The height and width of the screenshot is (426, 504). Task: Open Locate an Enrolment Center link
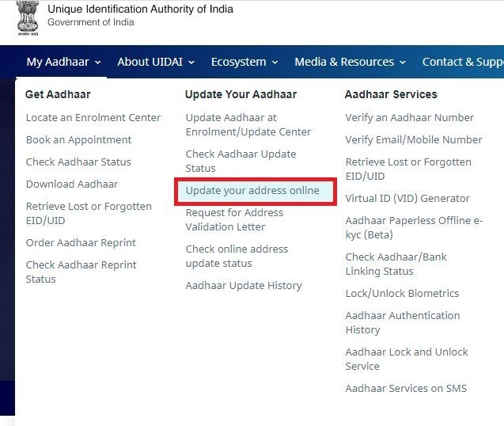coord(93,118)
